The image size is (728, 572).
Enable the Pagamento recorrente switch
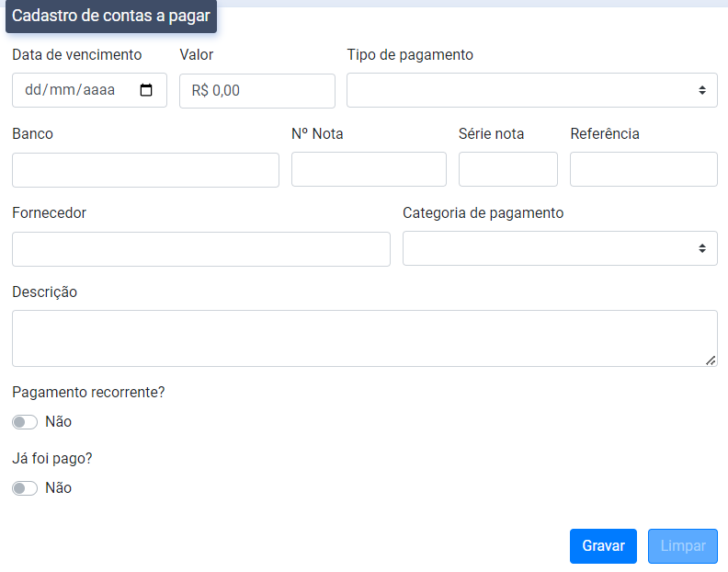(x=25, y=422)
